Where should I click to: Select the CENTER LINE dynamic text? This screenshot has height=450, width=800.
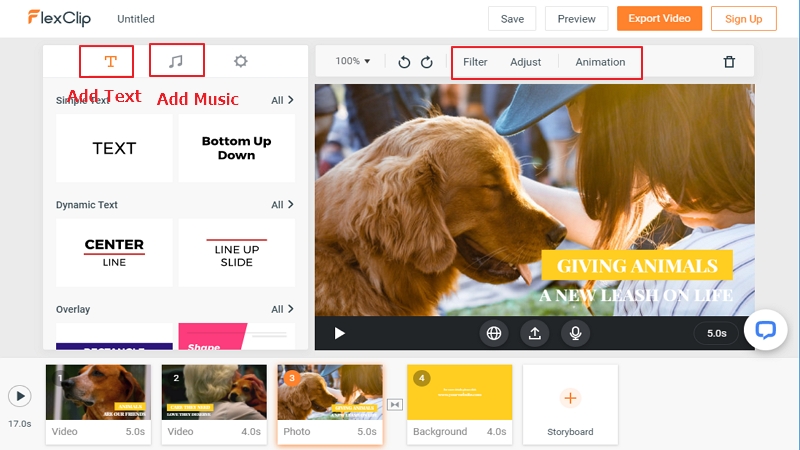click(114, 253)
